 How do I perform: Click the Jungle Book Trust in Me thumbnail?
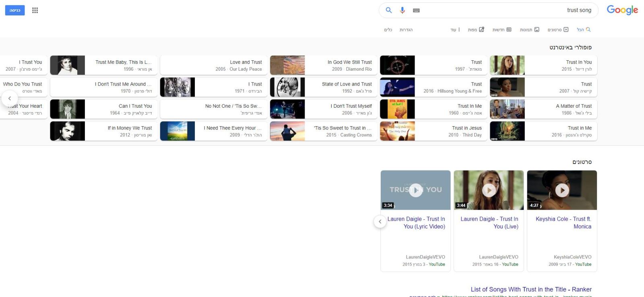507,131
